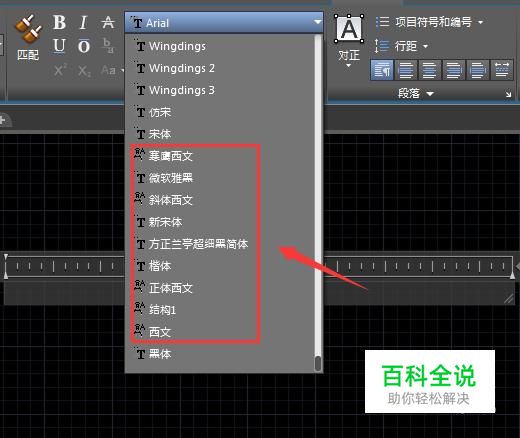Open the Aa change case dropdown

click(x=112, y=70)
